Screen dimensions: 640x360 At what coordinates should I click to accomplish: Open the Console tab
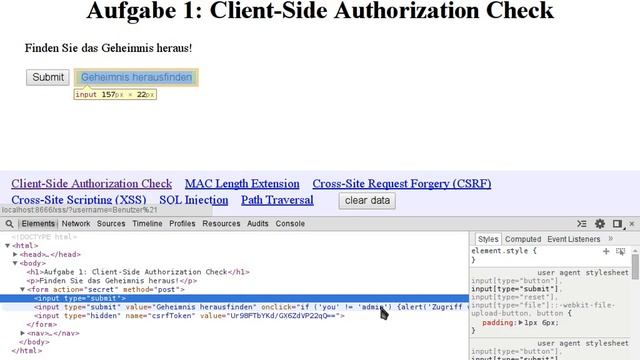point(290,224)
